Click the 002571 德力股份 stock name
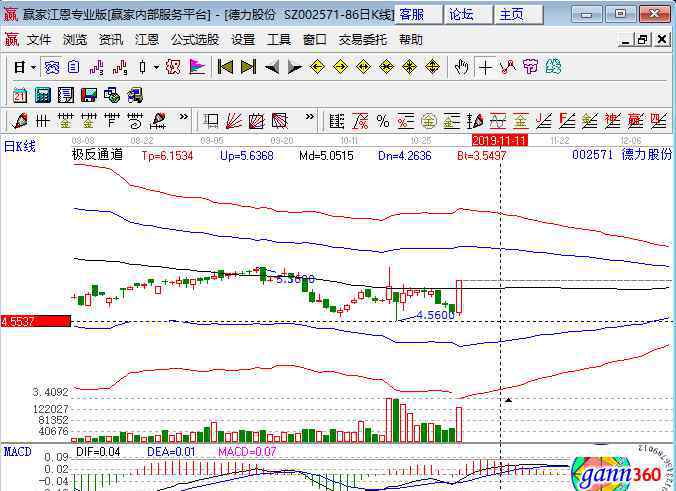The height and width of the screenshot is (491, 676). click(622, 154)
